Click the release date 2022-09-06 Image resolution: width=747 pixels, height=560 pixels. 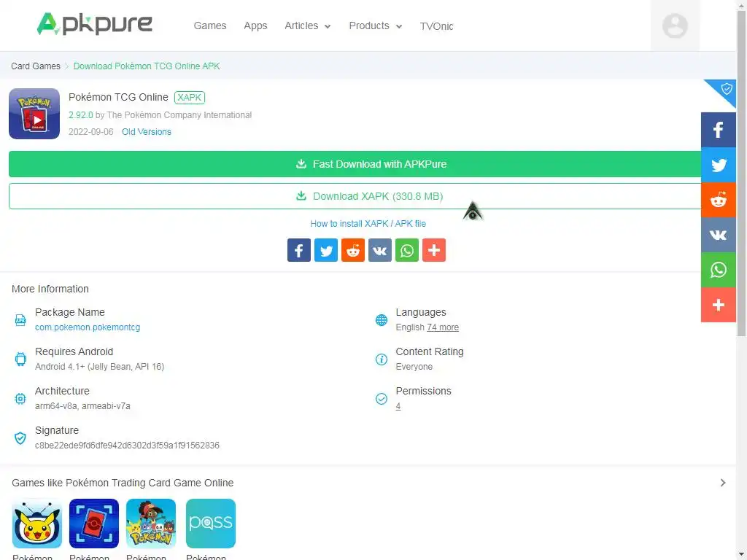point(91,132)
